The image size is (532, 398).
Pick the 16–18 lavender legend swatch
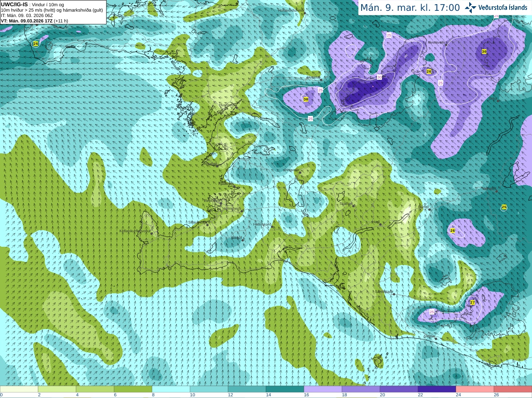(323, 389)
